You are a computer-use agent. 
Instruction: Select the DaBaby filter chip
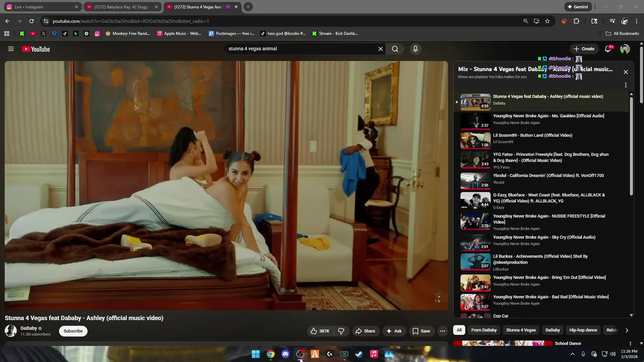(x=552, y=330)
